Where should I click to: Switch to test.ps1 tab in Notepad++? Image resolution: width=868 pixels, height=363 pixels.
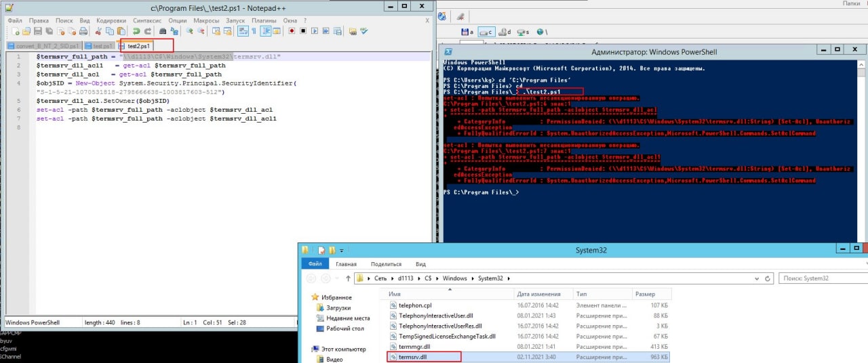pyautogui.click(x=99, y=46)
